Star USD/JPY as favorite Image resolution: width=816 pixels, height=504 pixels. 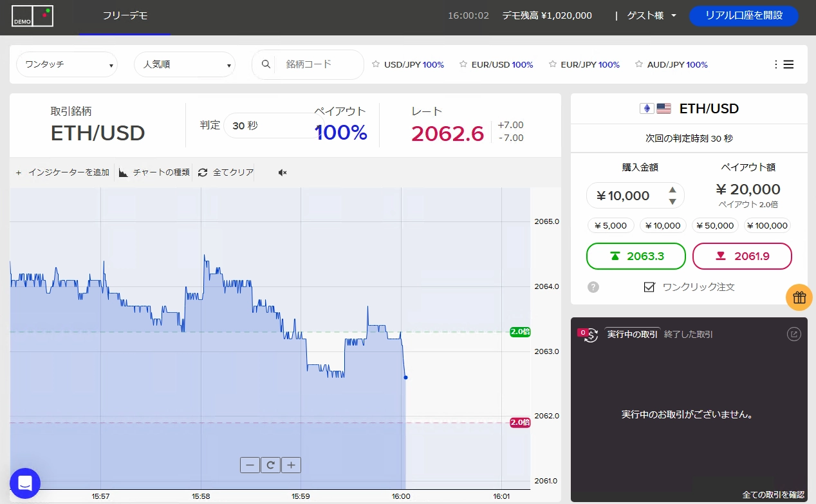376,64
